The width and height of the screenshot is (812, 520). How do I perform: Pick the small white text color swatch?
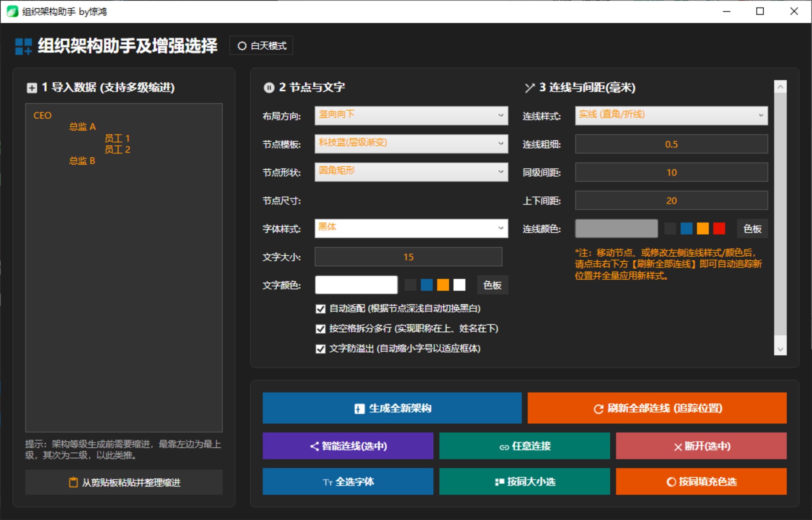pos(459,285)
